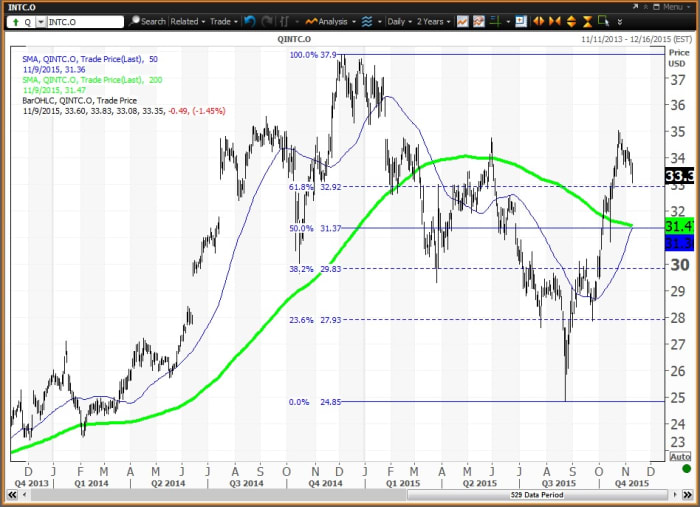Click the Q2 2014 quarter axis label
The height and width of the screenshot is (507, 700).
pyautogui.click(x=168, y=483)
